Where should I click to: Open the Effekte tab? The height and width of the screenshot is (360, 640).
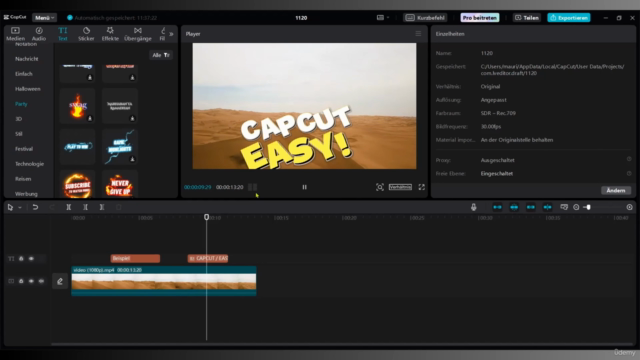pyautogui.click(x=110, y=34)
